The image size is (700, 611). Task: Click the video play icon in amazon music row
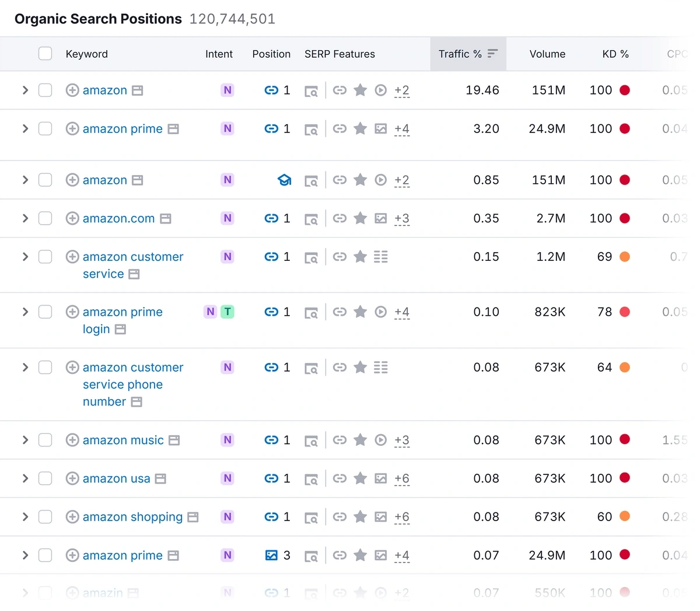tap(381, 440)
